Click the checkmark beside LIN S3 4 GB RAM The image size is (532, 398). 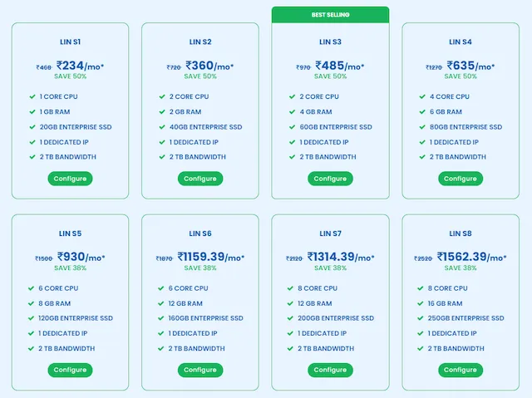(x=292, y=112)
